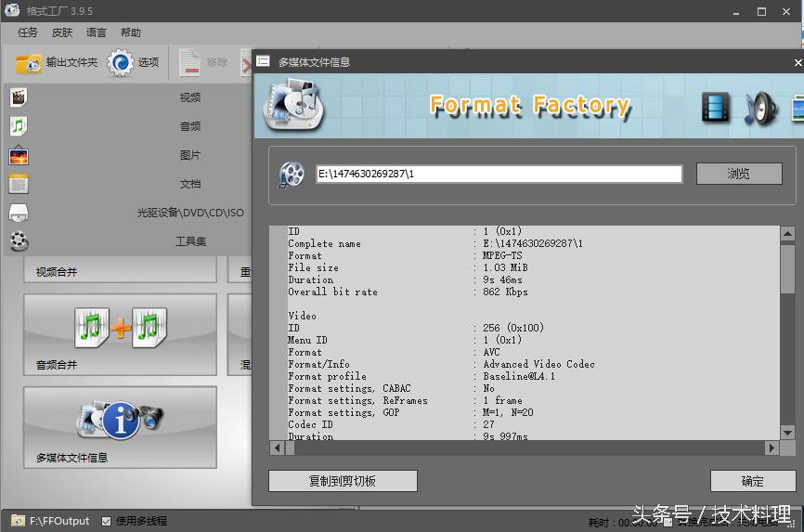804x532 pixels.
Task: Open the 多媒体文件信息 media info tool
Action: (120, 427)
